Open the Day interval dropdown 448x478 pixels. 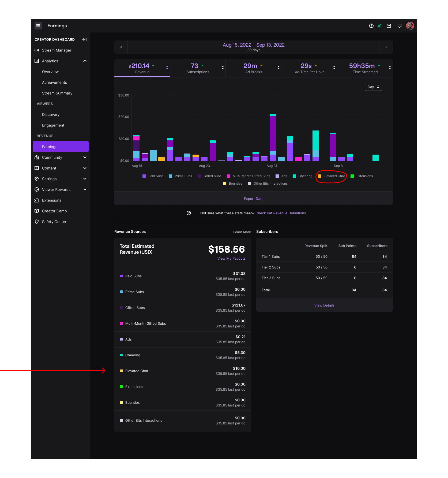tap(374, 87)
